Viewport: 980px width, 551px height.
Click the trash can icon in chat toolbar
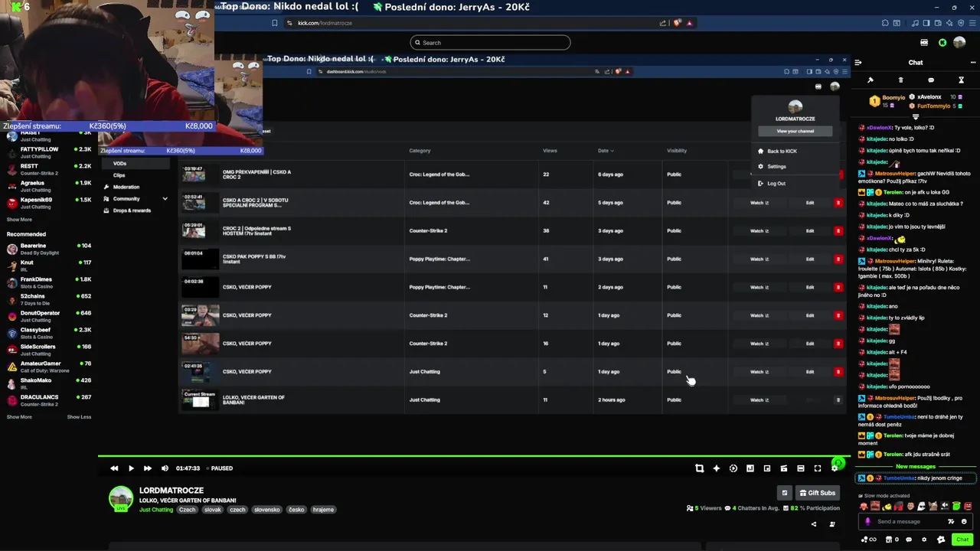[900, 80]
